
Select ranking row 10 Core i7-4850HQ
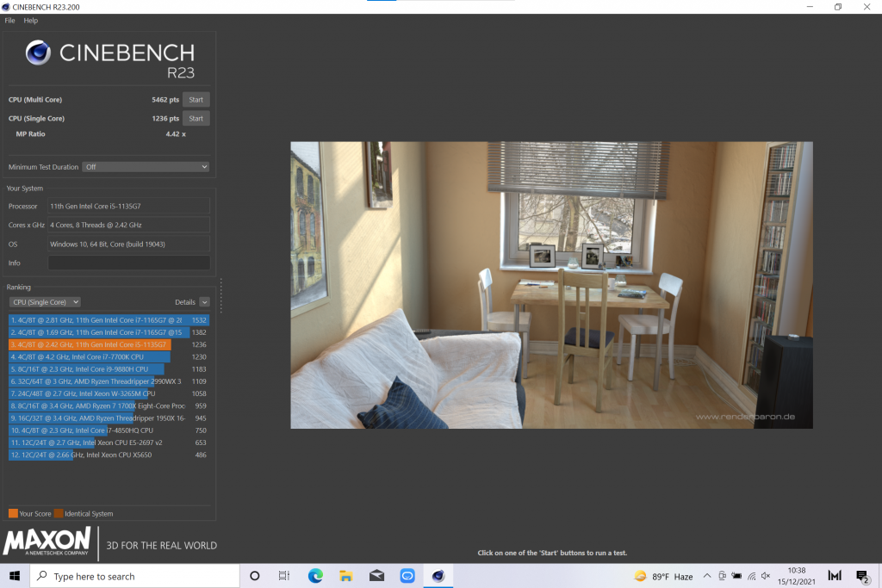(x=109, y=430)
